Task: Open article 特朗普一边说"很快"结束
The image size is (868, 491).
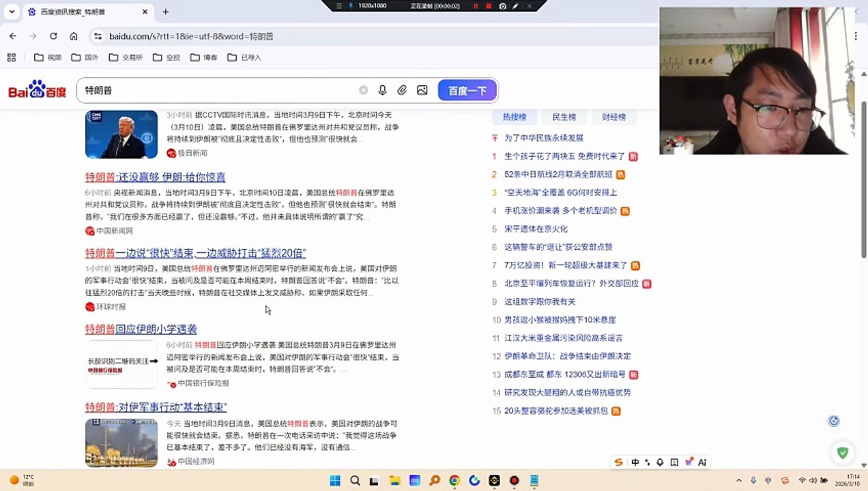Action: coord(196,253)
